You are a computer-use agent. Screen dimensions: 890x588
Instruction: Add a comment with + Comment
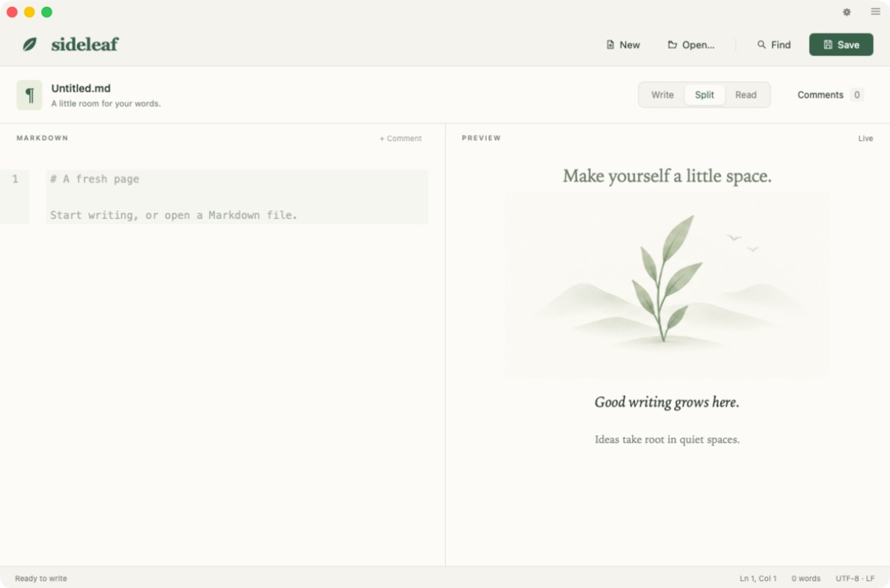click(x=401, y=139)
